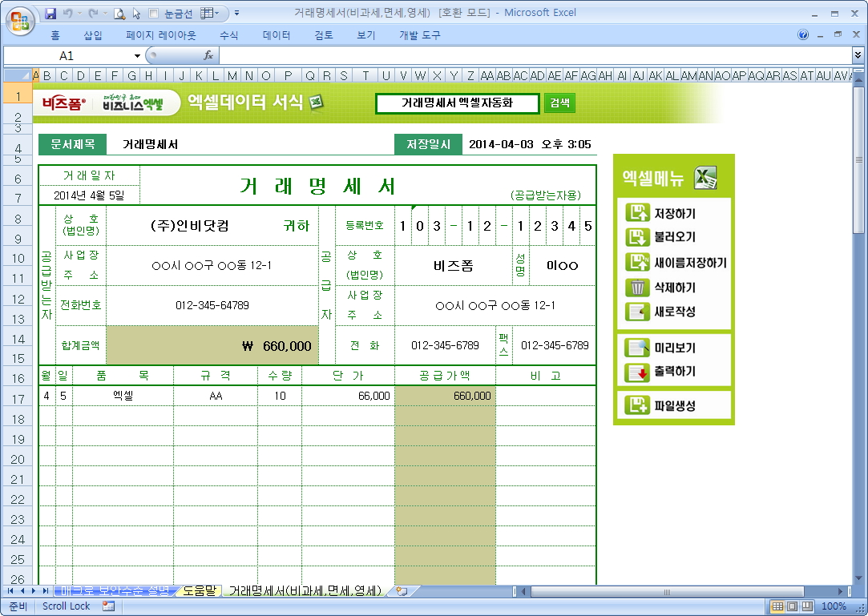This screenshot has height=616, width=868.
Task: Click the 거래명세서 엑셀자동화 search input field
Action: click(x=457, y=103)
